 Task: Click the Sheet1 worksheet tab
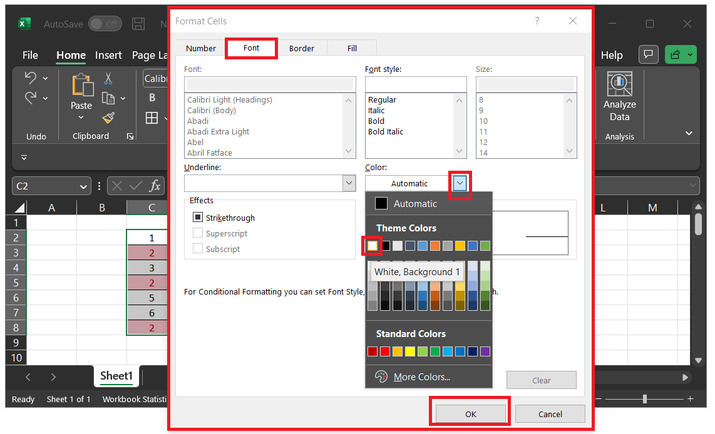(x=116, y=376)
